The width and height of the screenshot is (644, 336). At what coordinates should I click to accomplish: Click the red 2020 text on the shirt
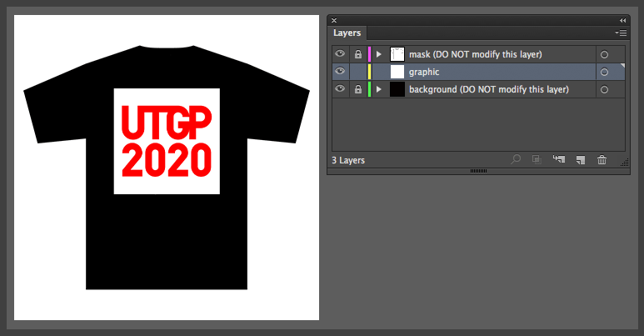tap(167, 160)
